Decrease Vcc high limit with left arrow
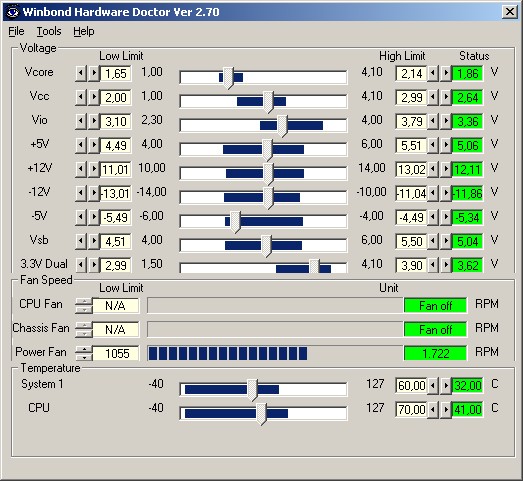Viewport: 523px width, 481px height. (x=433, y=97)
